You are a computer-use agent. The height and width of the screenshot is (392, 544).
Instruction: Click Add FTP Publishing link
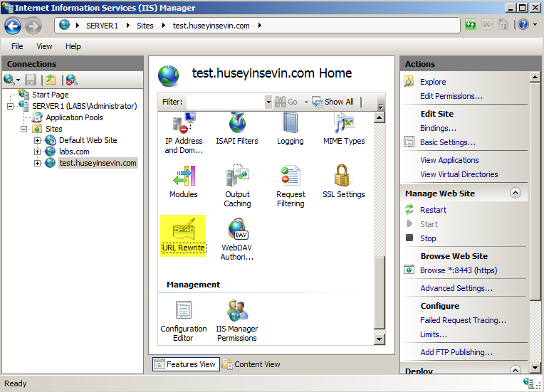(456, 351)
